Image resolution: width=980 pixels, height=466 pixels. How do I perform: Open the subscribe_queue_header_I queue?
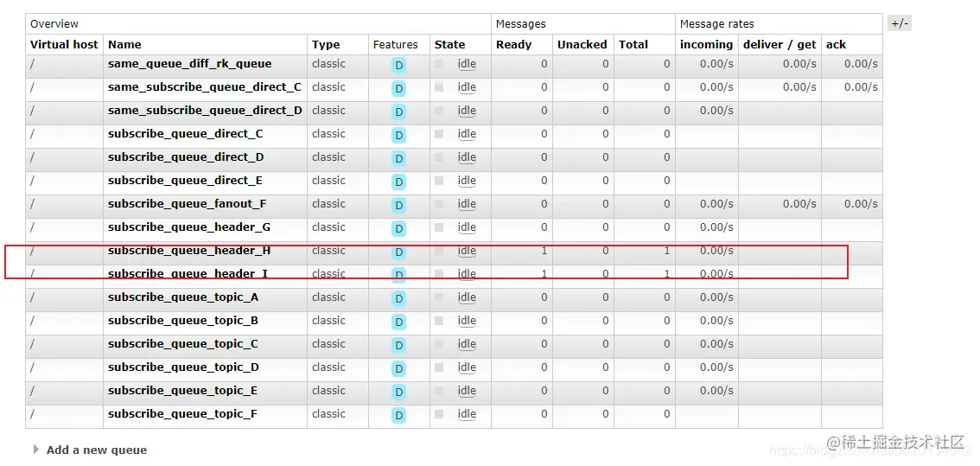[188, 274]
